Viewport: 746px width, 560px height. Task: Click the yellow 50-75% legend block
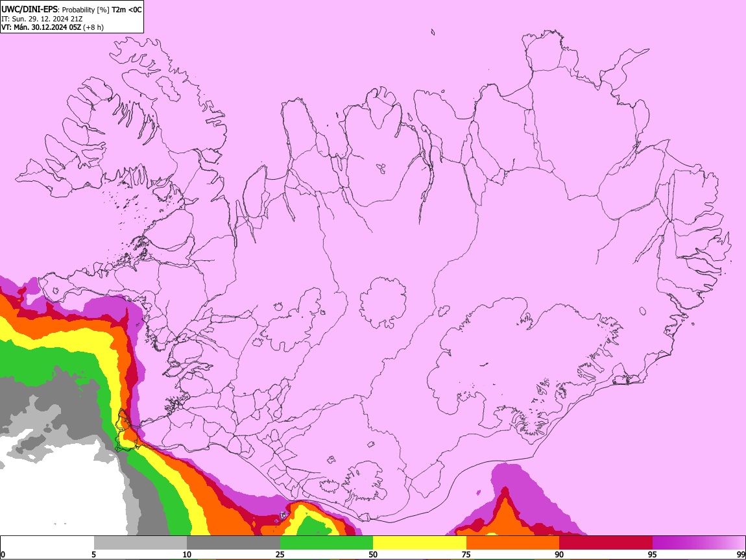coord(420,543)
